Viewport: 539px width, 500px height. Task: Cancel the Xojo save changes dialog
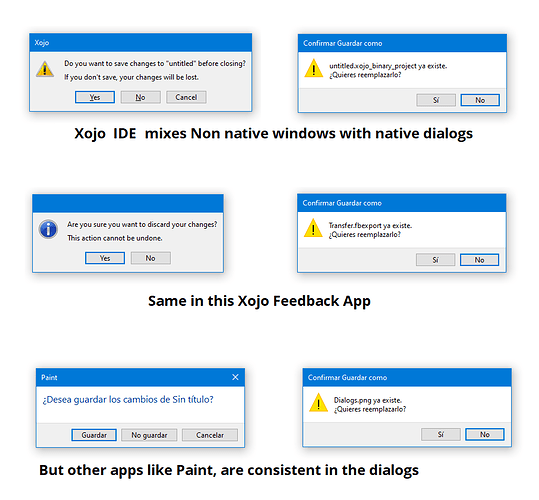[186, 97]
